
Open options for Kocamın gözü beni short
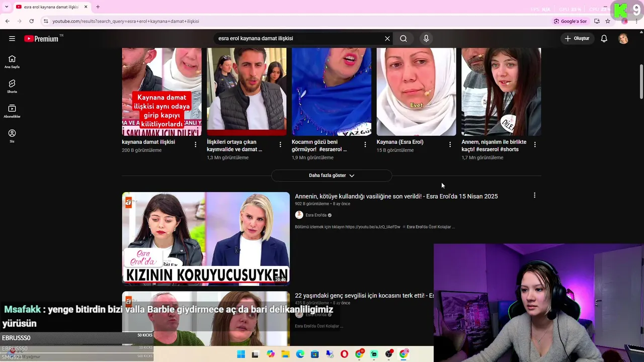point(365,145)
